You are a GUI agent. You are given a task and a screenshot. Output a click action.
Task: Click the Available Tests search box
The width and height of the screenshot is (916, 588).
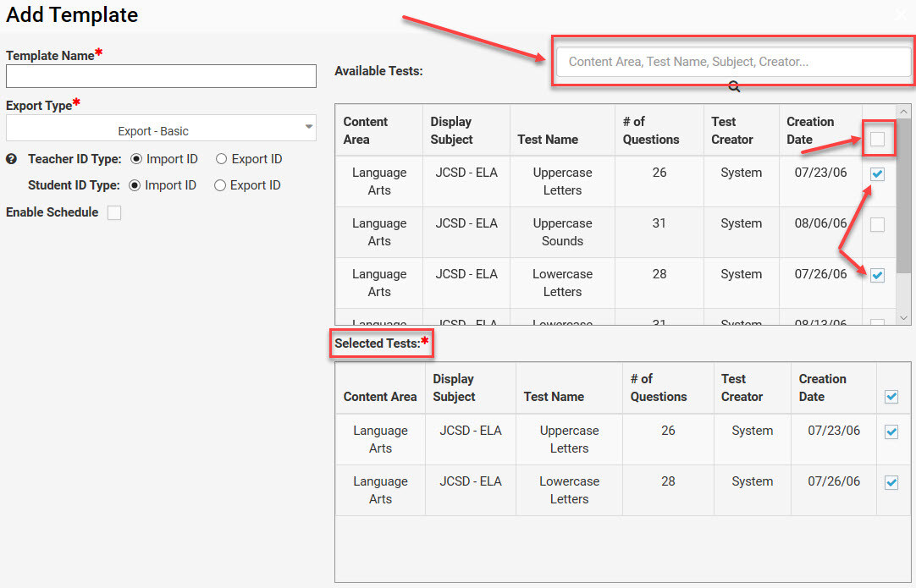pos(732,62)
